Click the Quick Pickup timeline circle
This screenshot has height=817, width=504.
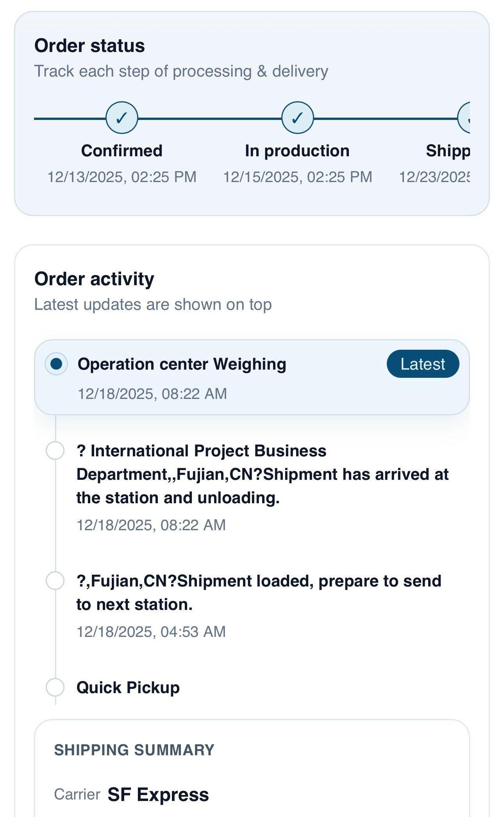(55, 687)
